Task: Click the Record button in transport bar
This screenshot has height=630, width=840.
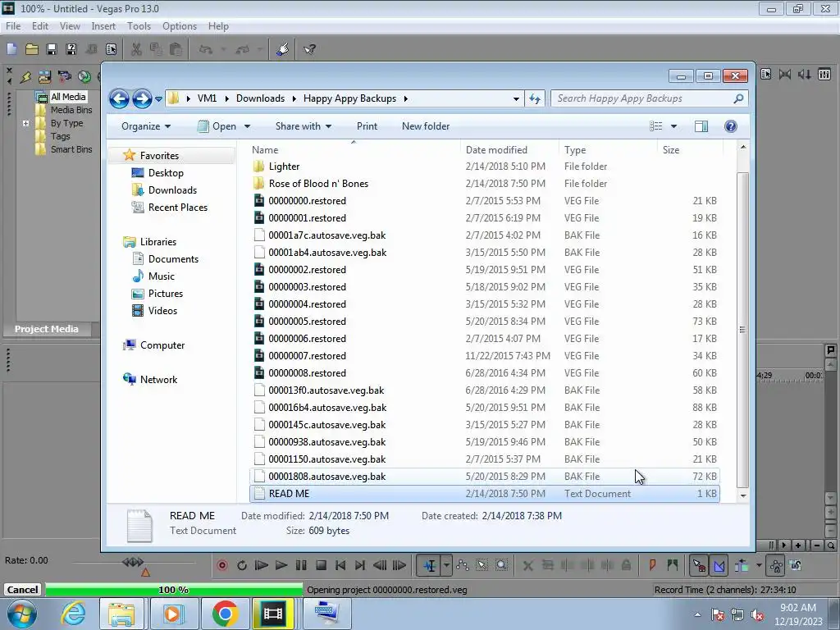Action: click(221, 565)
